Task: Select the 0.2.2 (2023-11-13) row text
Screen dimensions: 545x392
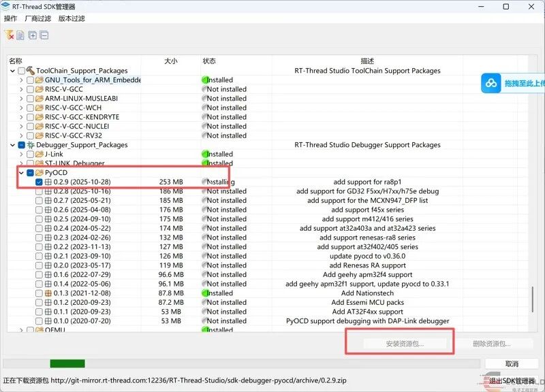Action: click(82, 247)
